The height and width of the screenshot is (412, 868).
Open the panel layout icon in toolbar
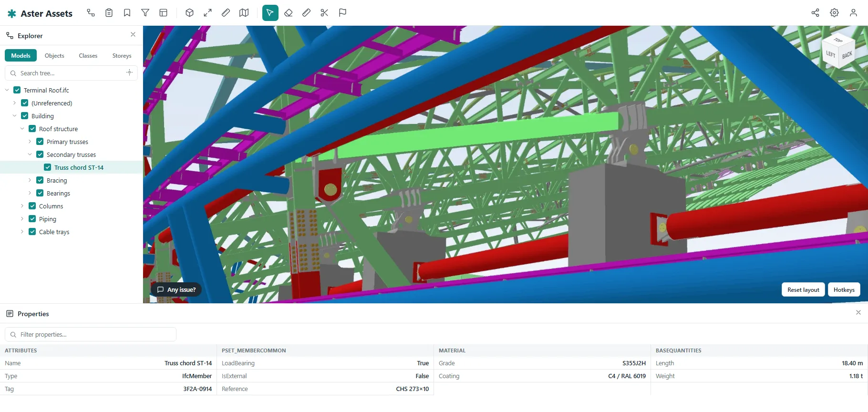point(163,13)
